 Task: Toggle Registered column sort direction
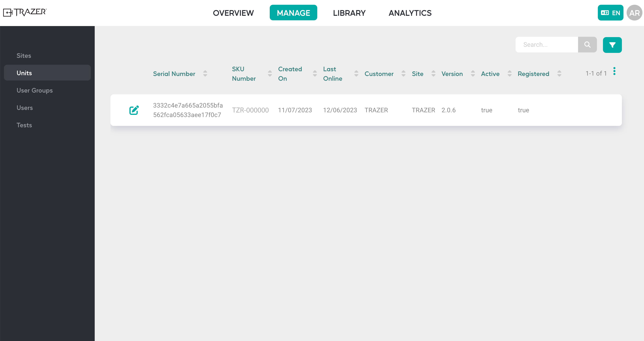(x=559, y=73)
